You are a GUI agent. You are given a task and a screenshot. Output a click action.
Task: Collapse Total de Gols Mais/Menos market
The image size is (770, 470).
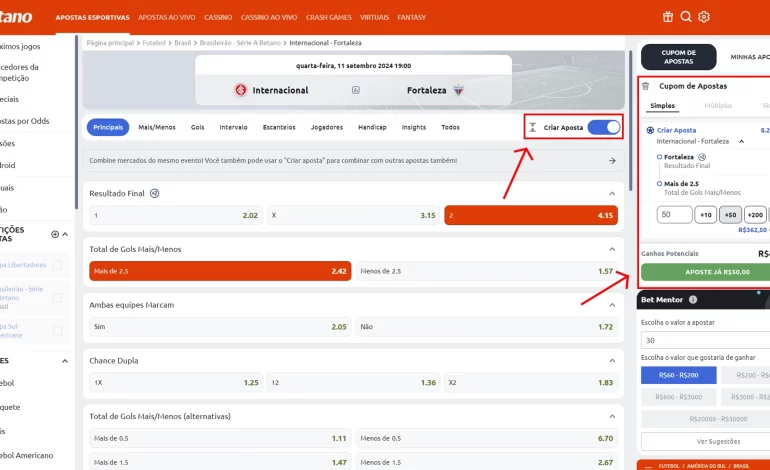pyautogui.click(x=612, y=249)
